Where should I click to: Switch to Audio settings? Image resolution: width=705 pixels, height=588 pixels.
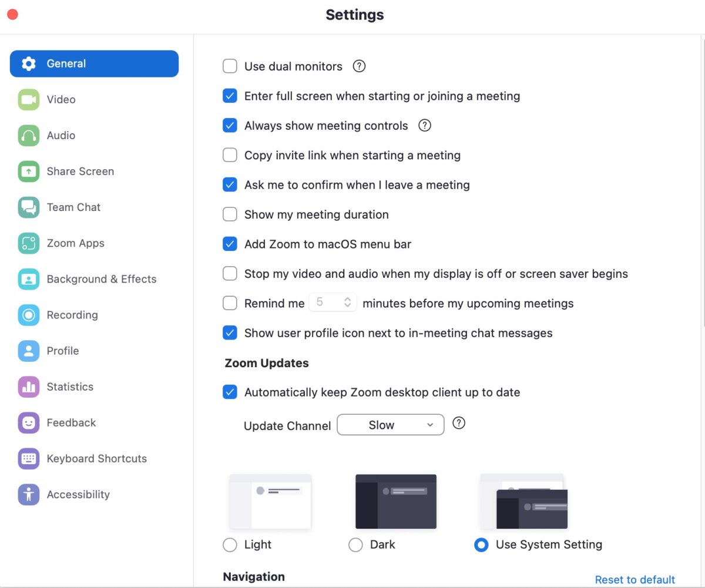click(94, 136)
